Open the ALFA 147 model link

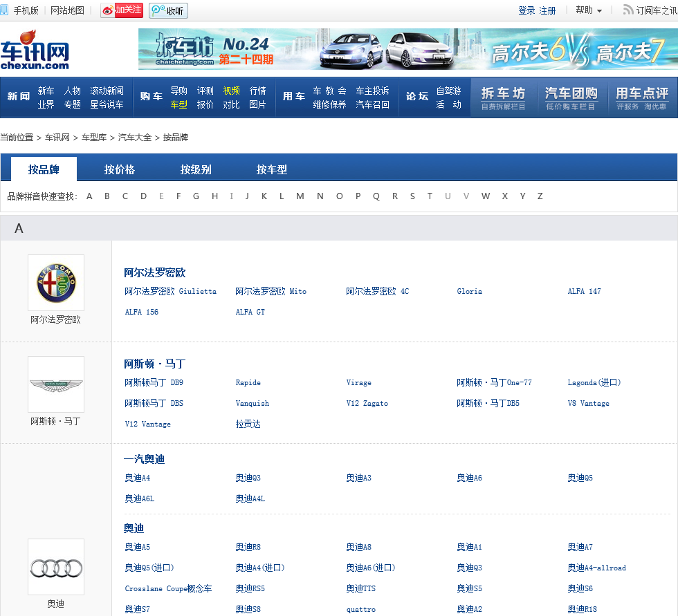(x=584, y=291)
